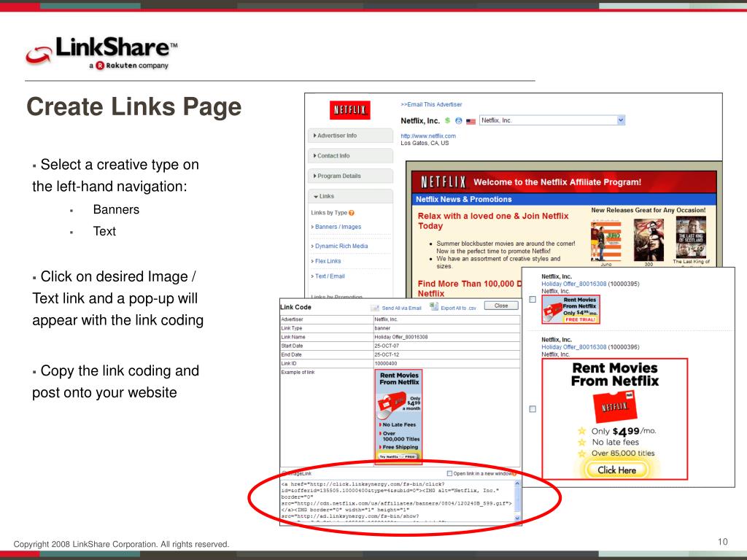Expand the Advertiser Info section
747x560 pixels.
(x=350, y=136)
